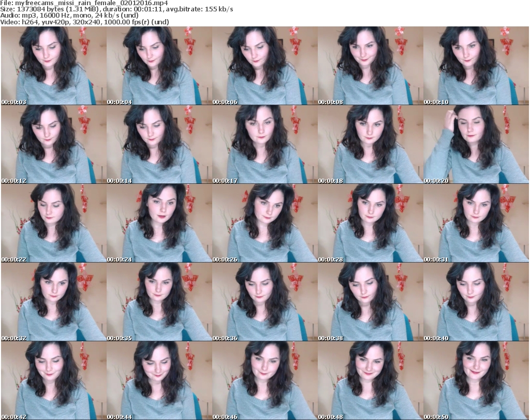Pick the frame at timestamp 00:00:24
The image size is (530, 420).
[x=159, y=223]
